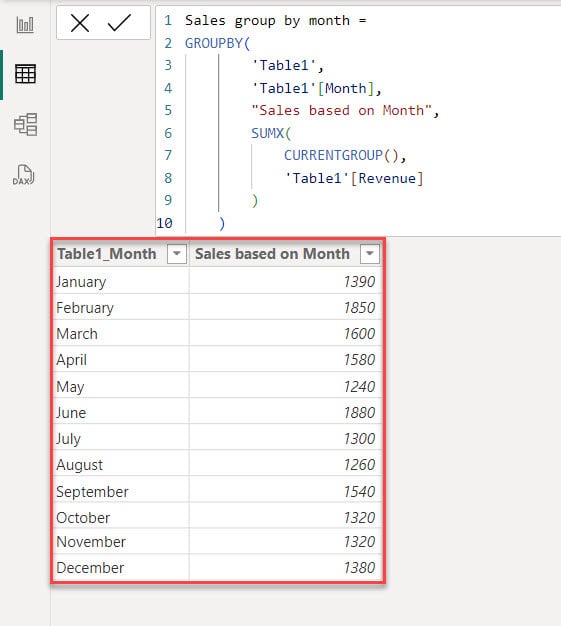Click the April cell
Viewport: 561px width, 626px height.
[121, 360]
